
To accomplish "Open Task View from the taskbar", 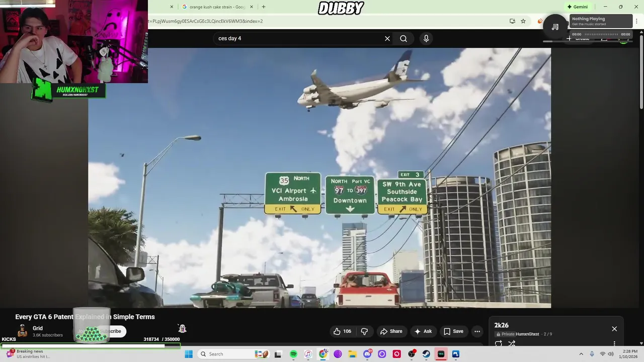I will (x=278, y=354).
